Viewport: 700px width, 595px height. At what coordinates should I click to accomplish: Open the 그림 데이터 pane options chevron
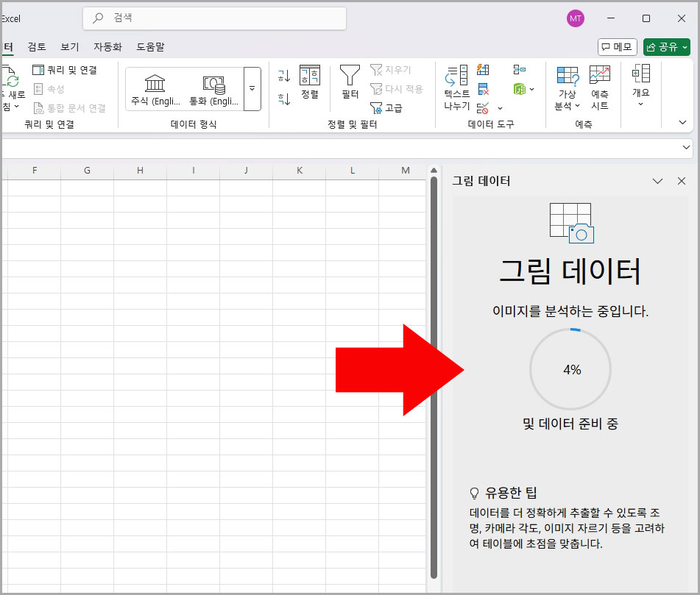point(657,181)
